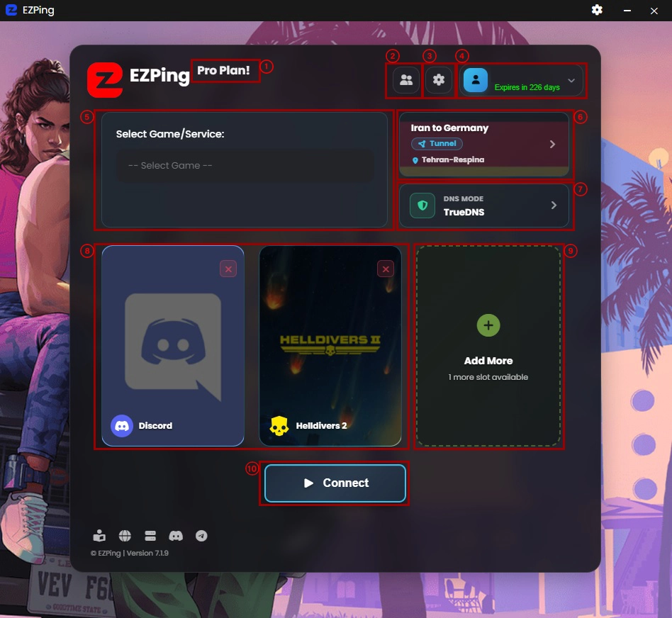Remove Helldivers 2 from selected games
The height and width of the screenshot is (618, 672).
tap(386, 269)
